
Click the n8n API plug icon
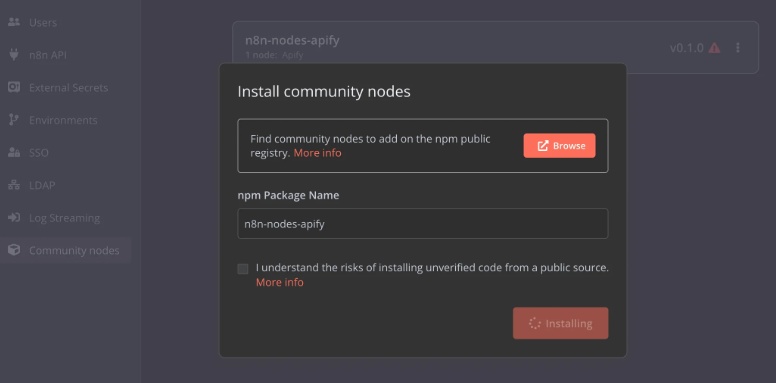click(14, 55)
